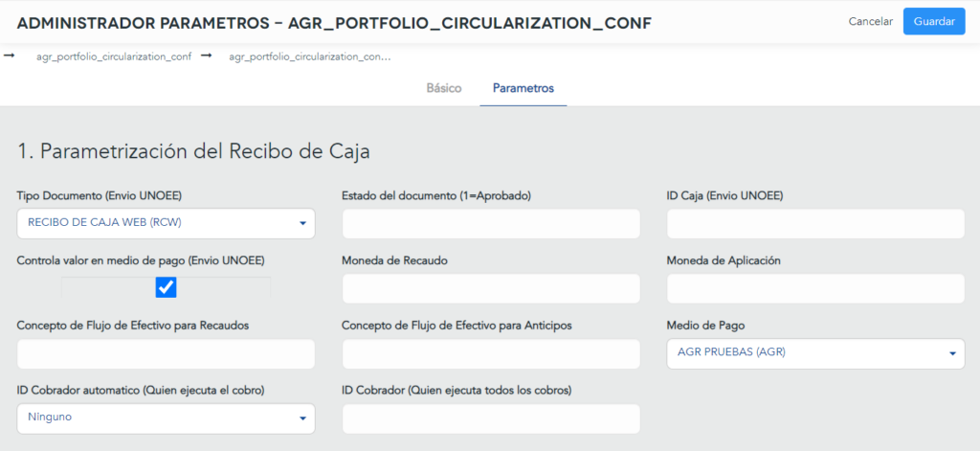
Task: Click the arrow between the breadcrumb items
Action: pyautogui.click(x=207, y=56)
